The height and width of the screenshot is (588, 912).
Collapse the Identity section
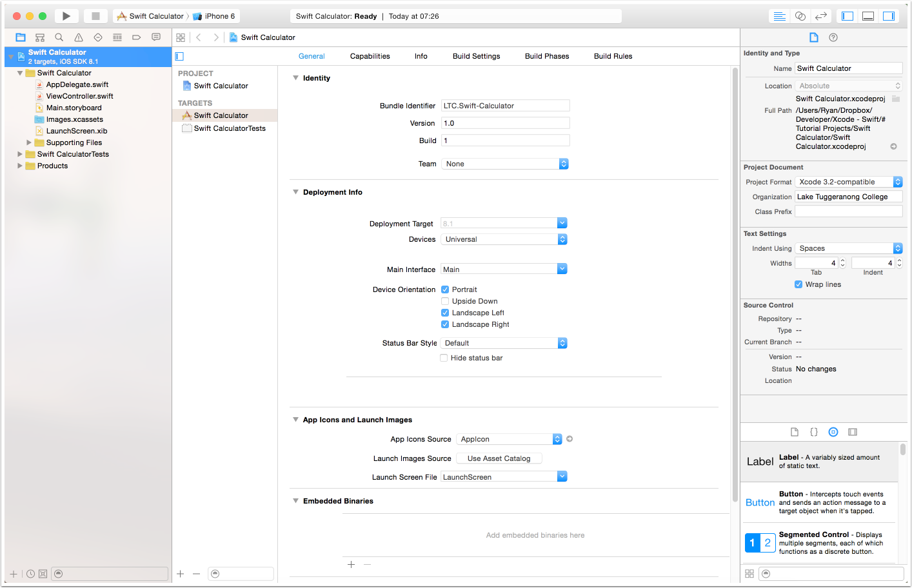pos(295,78)
